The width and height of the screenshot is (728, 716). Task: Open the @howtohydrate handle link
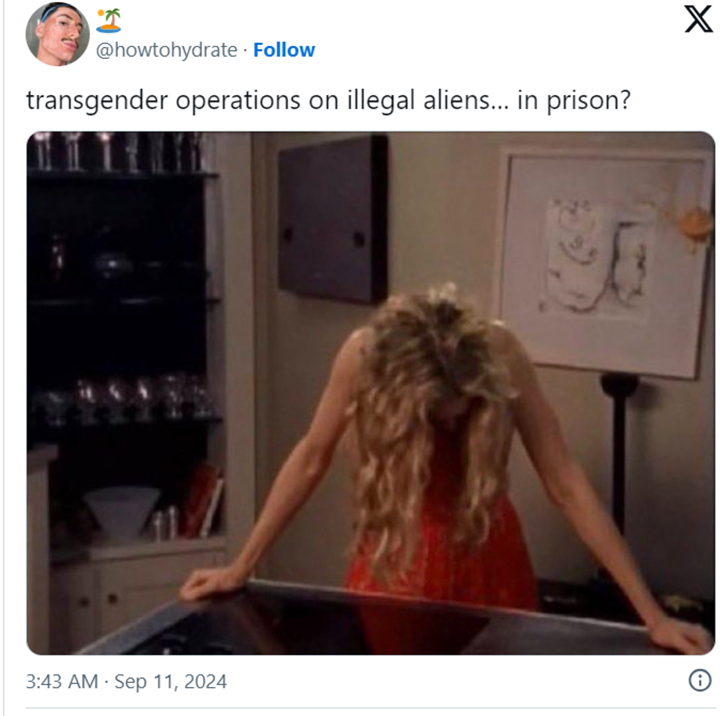point(166,50)
